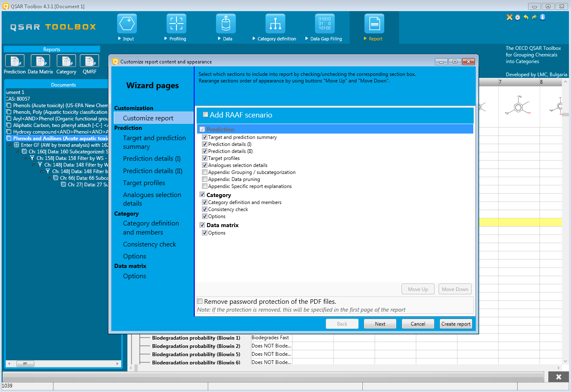Toggle Remove password protection checkbox
The width and height of the screenshot is (571, 392).
200,301
